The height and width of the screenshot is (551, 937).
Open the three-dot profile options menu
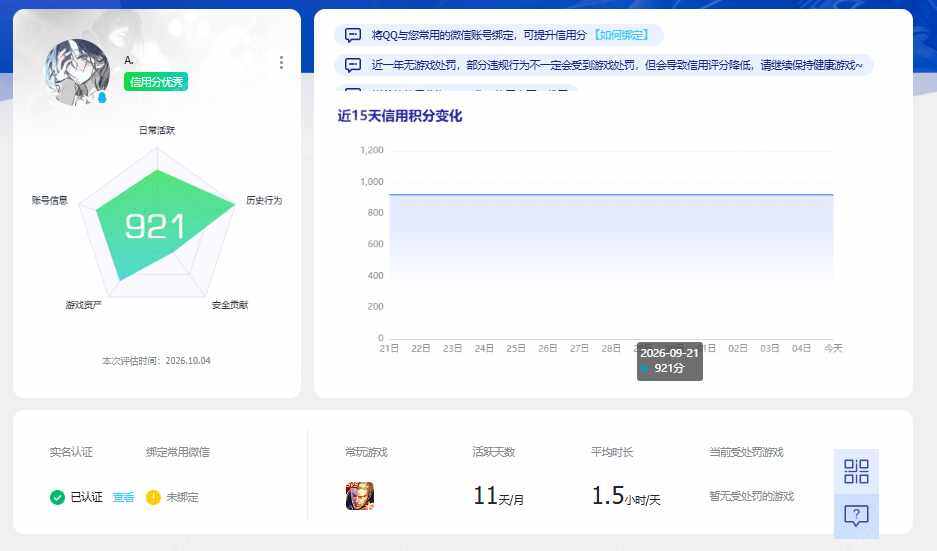coord(281,63)
